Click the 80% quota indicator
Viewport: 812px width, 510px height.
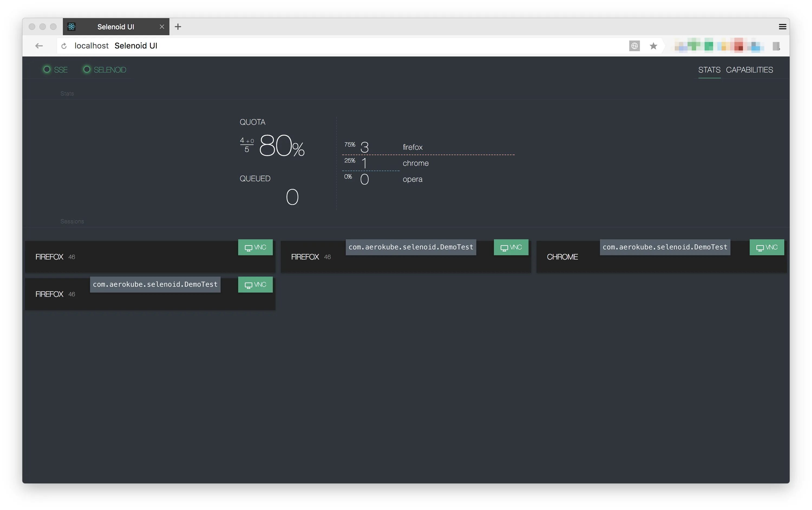(x=282, y=146)
